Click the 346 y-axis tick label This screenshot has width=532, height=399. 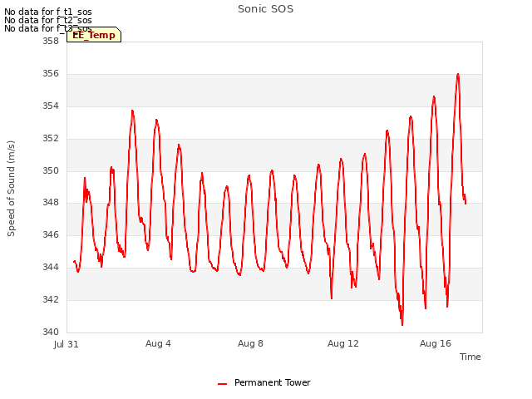pos(51,234)
